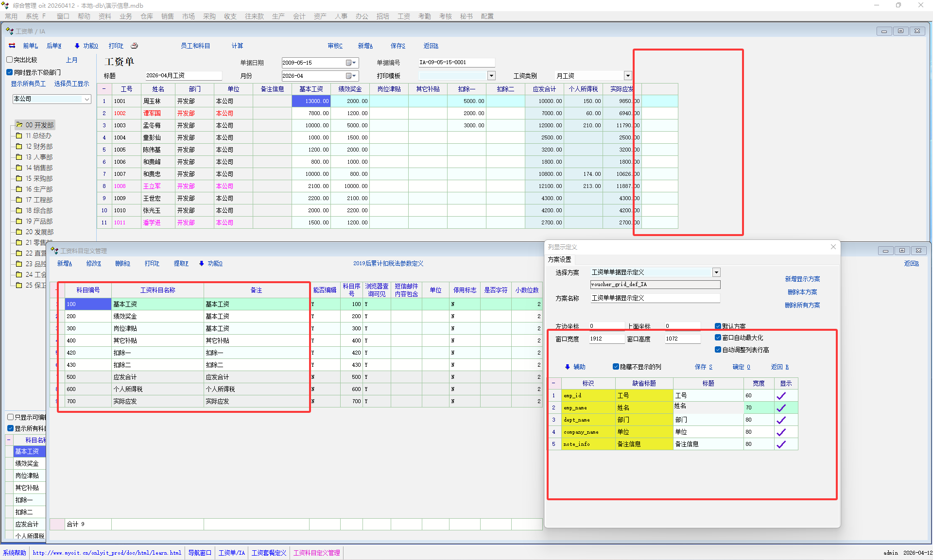The image size is (933, 560).
Task: Open the calendar picker for 单据日期
Action: pos(349,63)
